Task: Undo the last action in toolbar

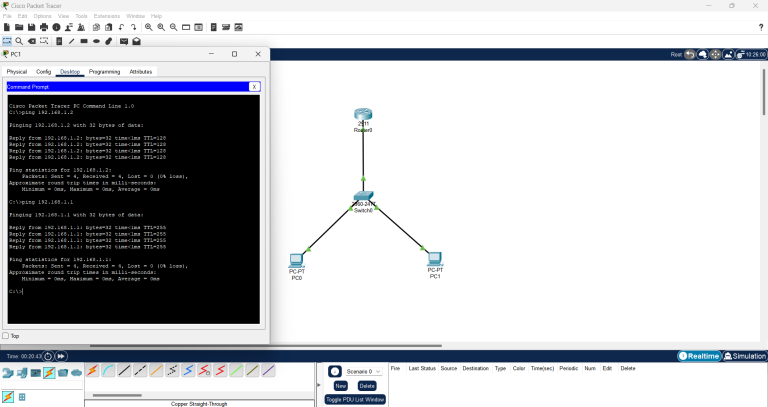Action: [x=121, y=27]
